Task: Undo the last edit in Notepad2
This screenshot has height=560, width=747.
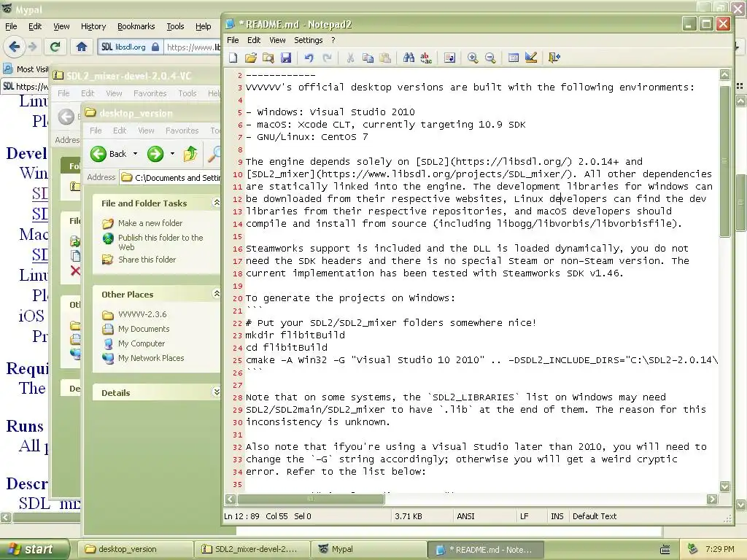Action: coord(309,58)
